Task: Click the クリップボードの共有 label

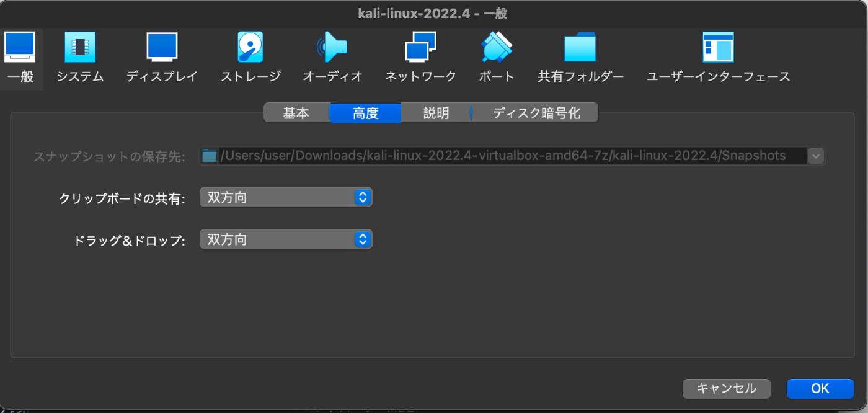Action: coord(122,198)
